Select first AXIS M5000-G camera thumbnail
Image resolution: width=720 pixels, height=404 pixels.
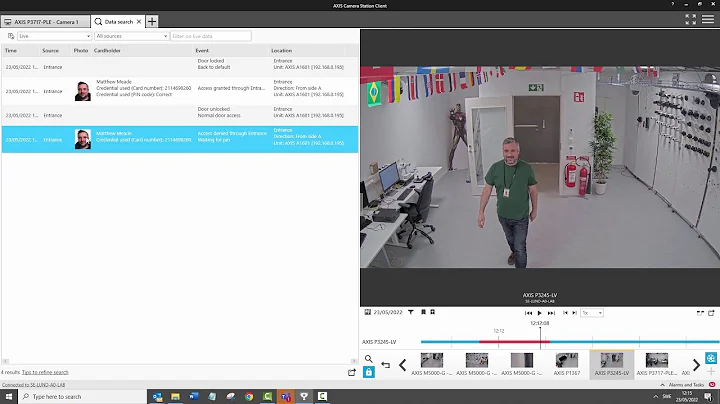pyautogui.click(x=432, y=364)
